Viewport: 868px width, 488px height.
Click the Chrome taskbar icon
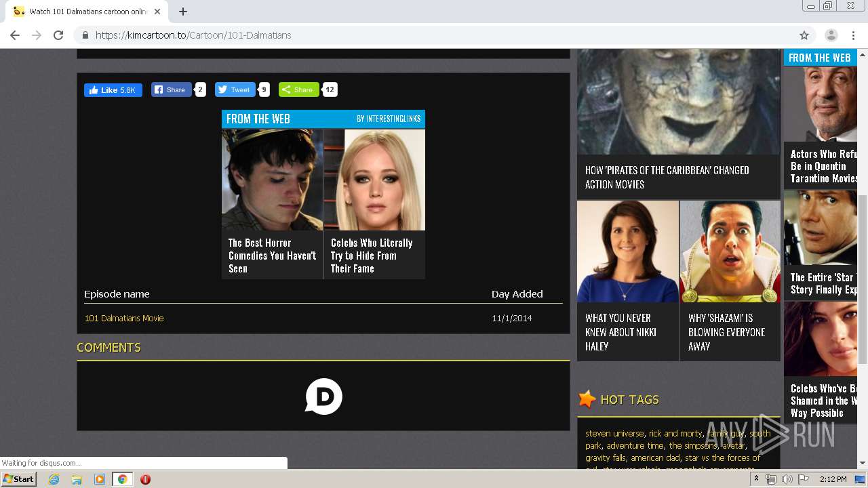(x=122, y=479)
